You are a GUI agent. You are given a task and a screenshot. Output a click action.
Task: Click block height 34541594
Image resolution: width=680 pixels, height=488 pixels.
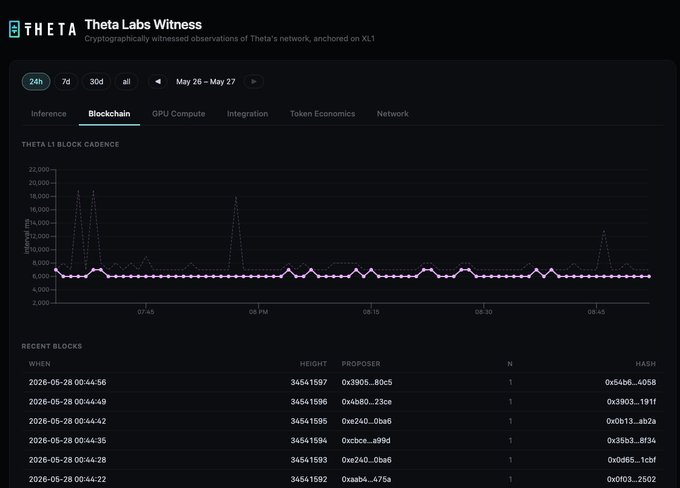tap(309, 440)
